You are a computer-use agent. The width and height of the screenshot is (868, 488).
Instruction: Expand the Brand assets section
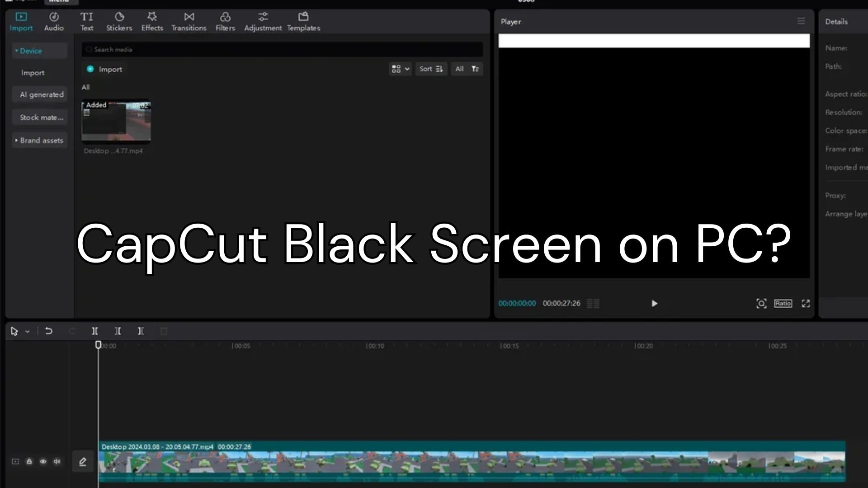[x=39, y=141]
